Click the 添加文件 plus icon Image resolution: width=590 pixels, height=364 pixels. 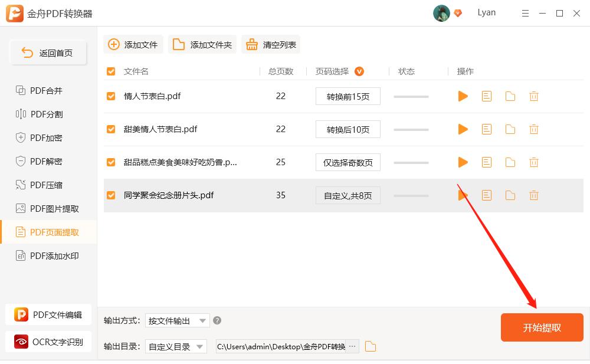click(112, 44)
